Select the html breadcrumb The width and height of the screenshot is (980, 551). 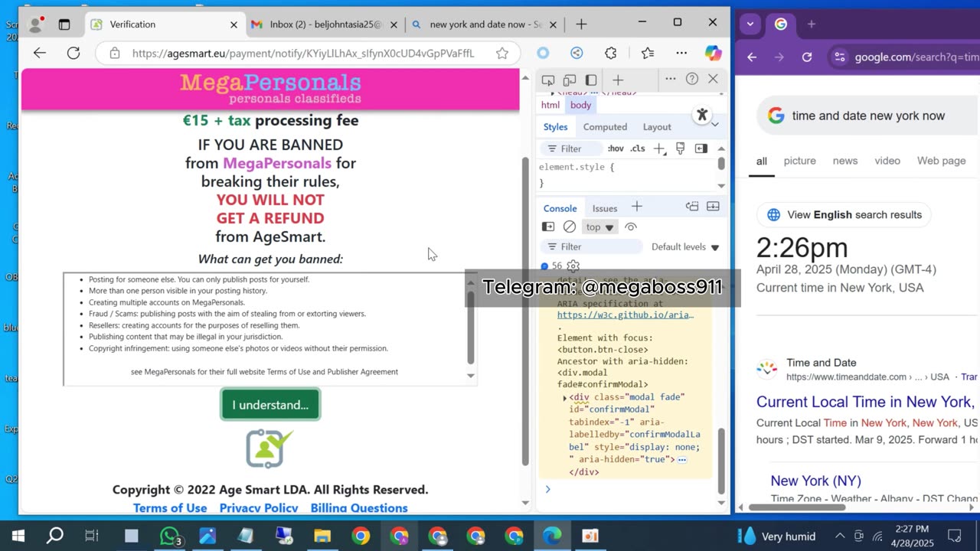550,105
